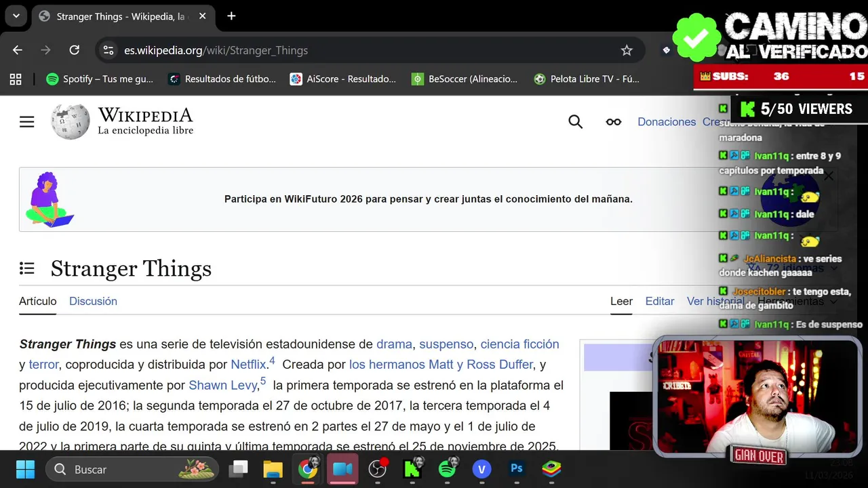This screenshot has width=868, height=488.
Task: Follow the terror link
Action: (43, 365)
